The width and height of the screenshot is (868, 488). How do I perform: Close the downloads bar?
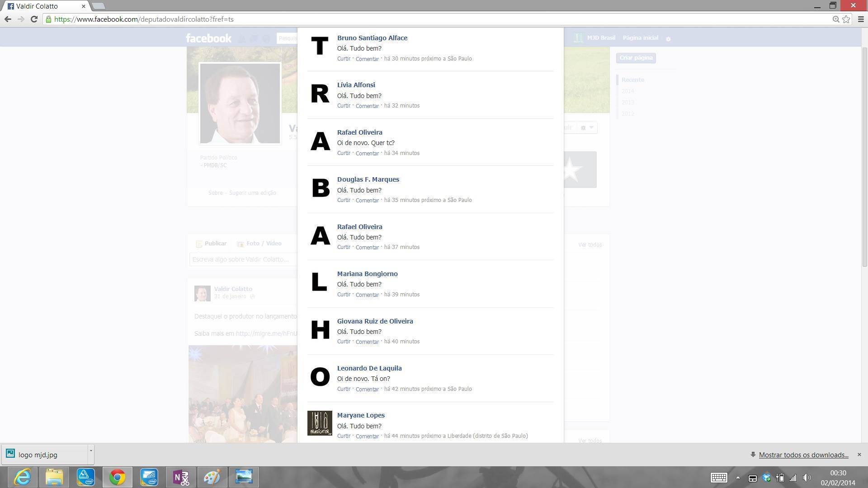[859, 455]
